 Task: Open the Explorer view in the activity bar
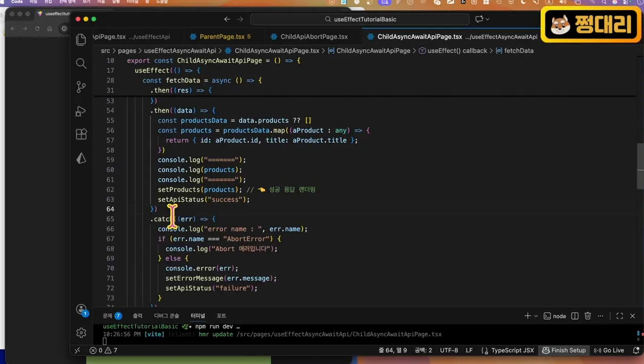tap(81, 40)
